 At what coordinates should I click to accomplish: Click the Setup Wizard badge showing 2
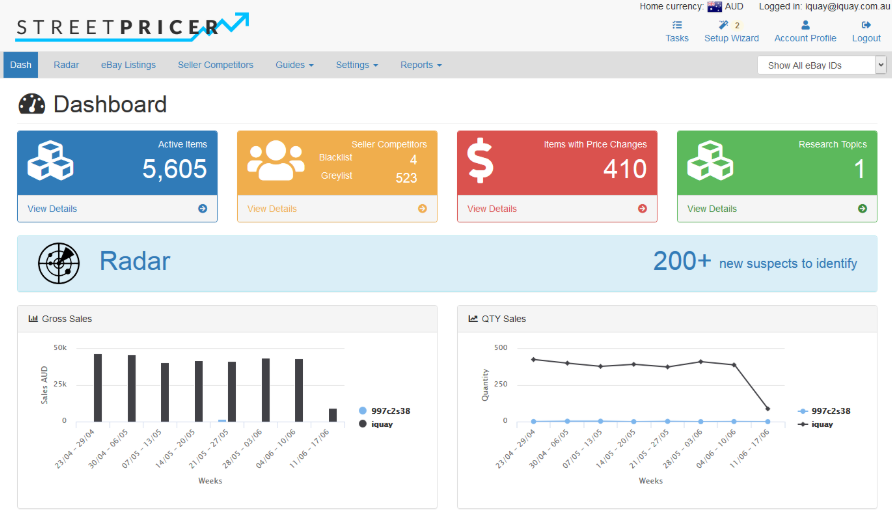[737, 25]
